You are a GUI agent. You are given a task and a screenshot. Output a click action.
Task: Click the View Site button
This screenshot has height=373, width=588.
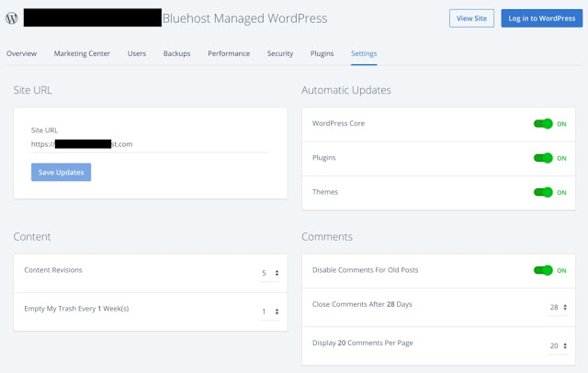tap(471, 18)
